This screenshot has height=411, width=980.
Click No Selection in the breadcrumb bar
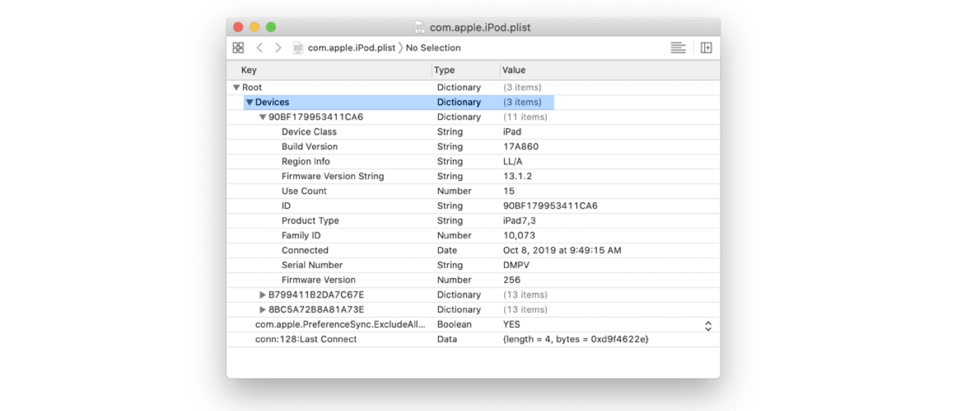coord(433,47)
